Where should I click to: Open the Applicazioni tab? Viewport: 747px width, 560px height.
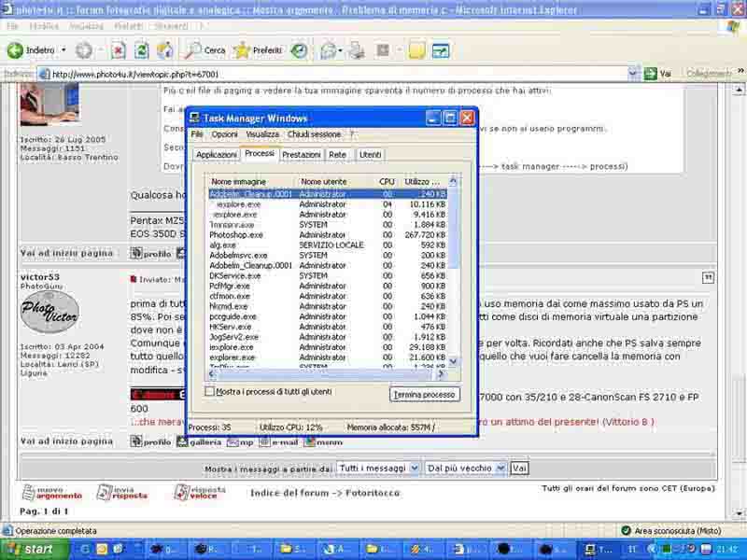coord(217,155)
